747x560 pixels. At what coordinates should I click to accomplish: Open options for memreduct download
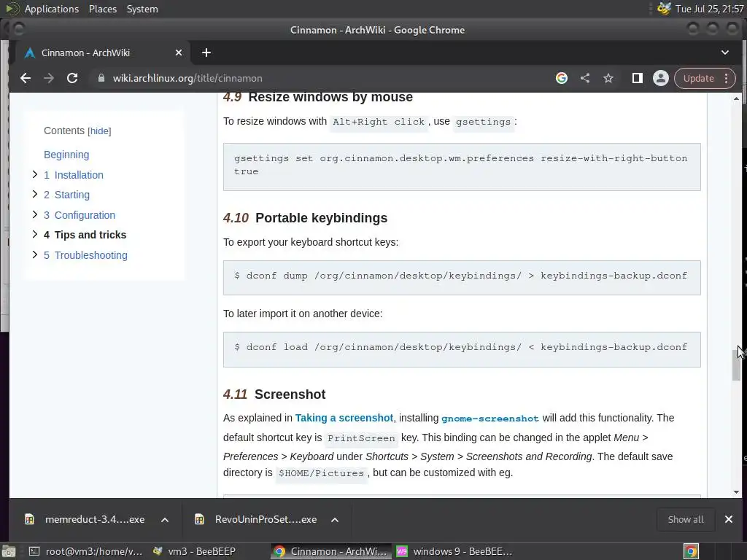[x=165, y=520]
